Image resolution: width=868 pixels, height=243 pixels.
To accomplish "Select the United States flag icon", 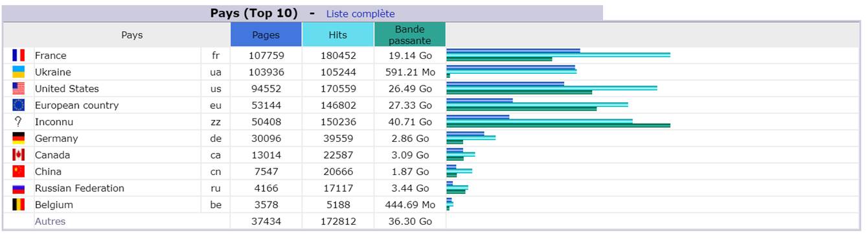I will (18, 89).
